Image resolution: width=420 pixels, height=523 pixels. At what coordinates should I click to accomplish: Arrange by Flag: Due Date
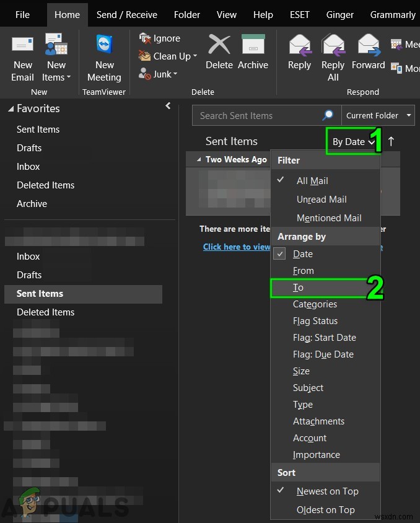[325, 354]
